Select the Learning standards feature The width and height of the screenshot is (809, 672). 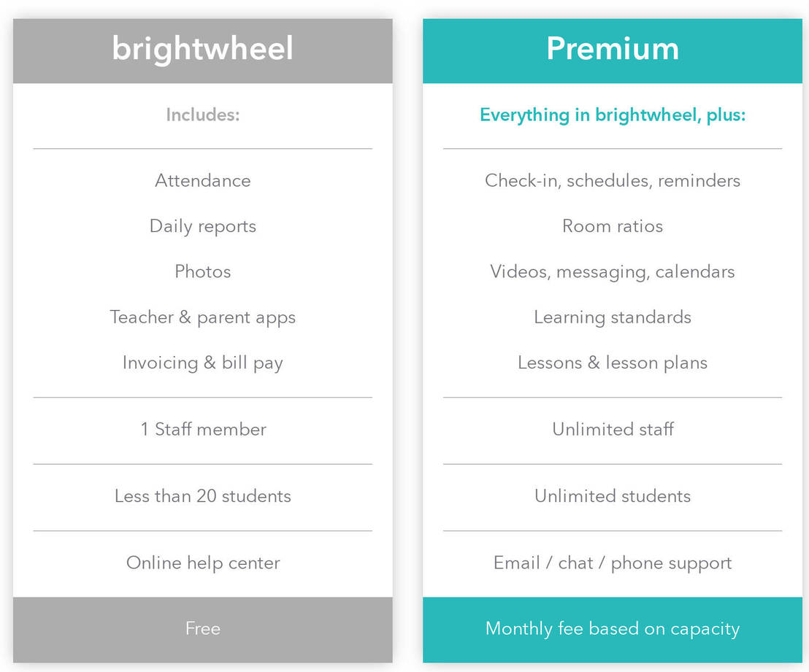612,317
